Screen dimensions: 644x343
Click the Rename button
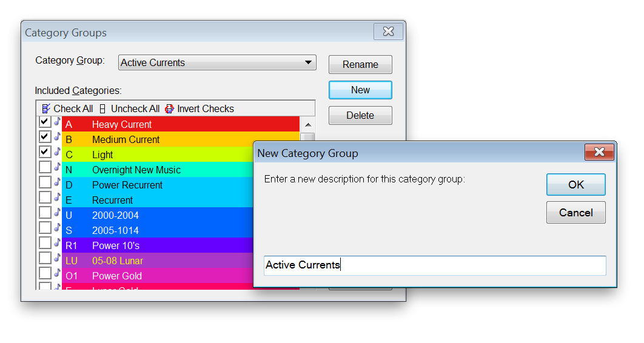[x=360, y=65]
